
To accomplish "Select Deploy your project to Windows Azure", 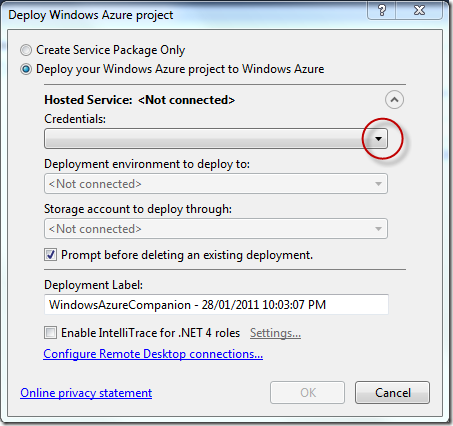I will [x=26, y=69].
